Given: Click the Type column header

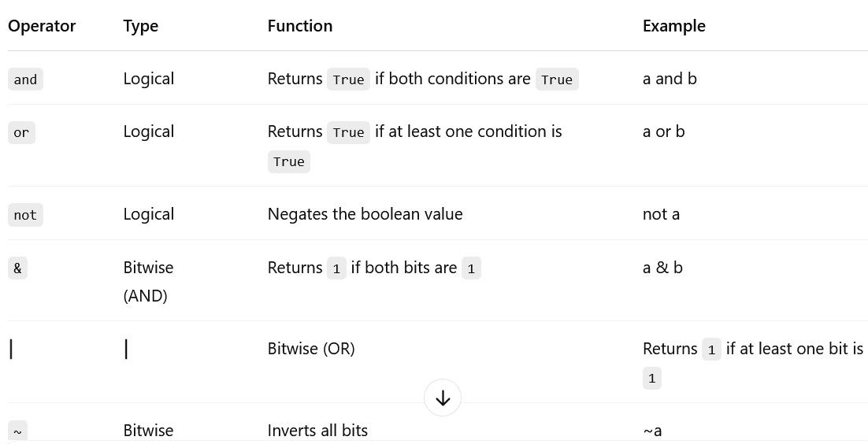Looking at the screenshot, I should pyautogui.click(x=141, y=26).
